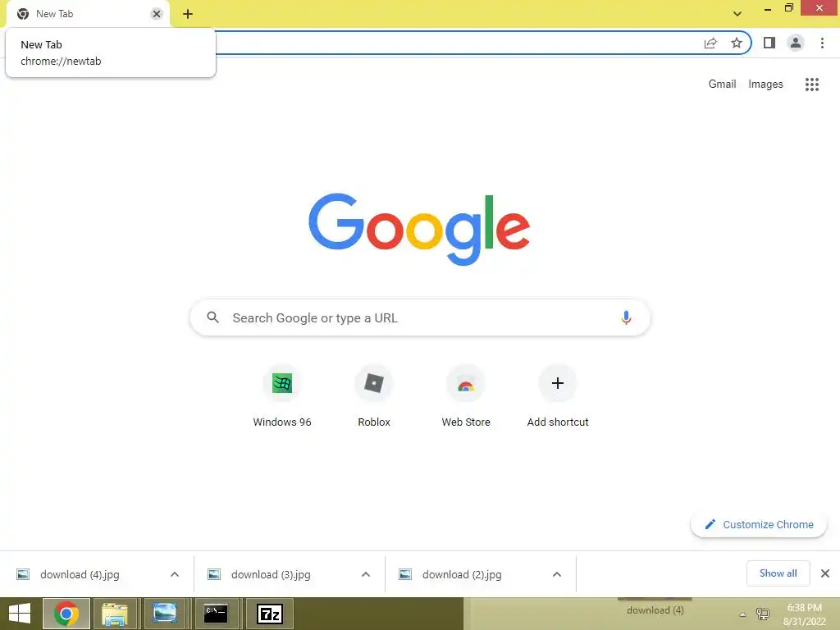This screenshot has width=840, height=630.
Task: Click the magnifier icon in search box
Action: [x=212, y=317]
